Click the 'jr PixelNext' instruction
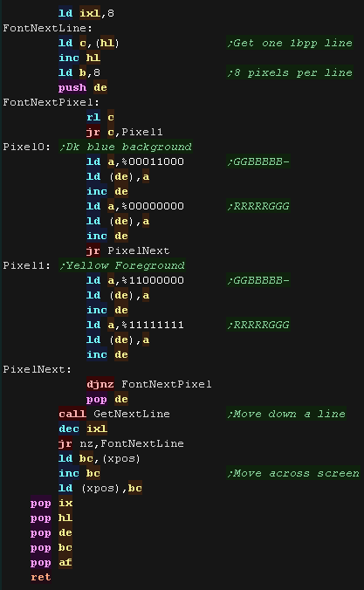This screenshot has height=590, width=364. [x=128, y=250]
